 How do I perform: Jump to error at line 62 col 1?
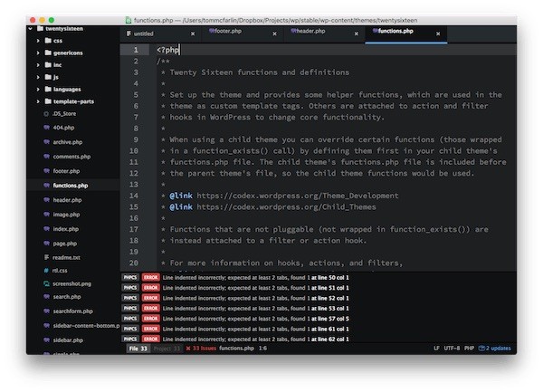pyautogui.click(x=330, y=339)
